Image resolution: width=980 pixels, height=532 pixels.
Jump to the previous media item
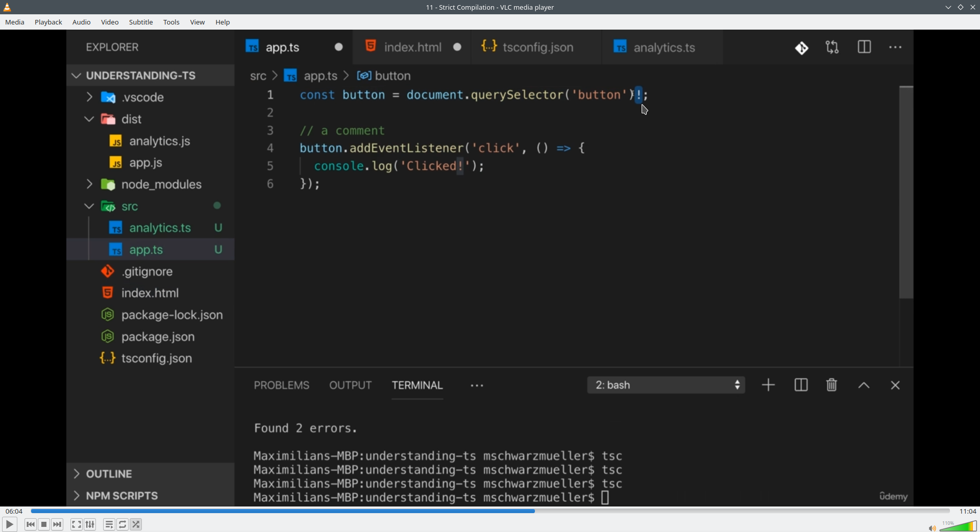pos(31,524)
